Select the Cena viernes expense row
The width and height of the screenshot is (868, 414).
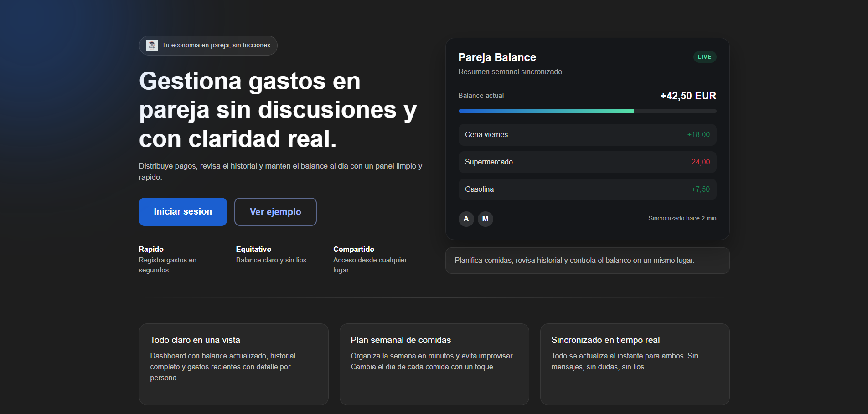click(x=587, y=135)
